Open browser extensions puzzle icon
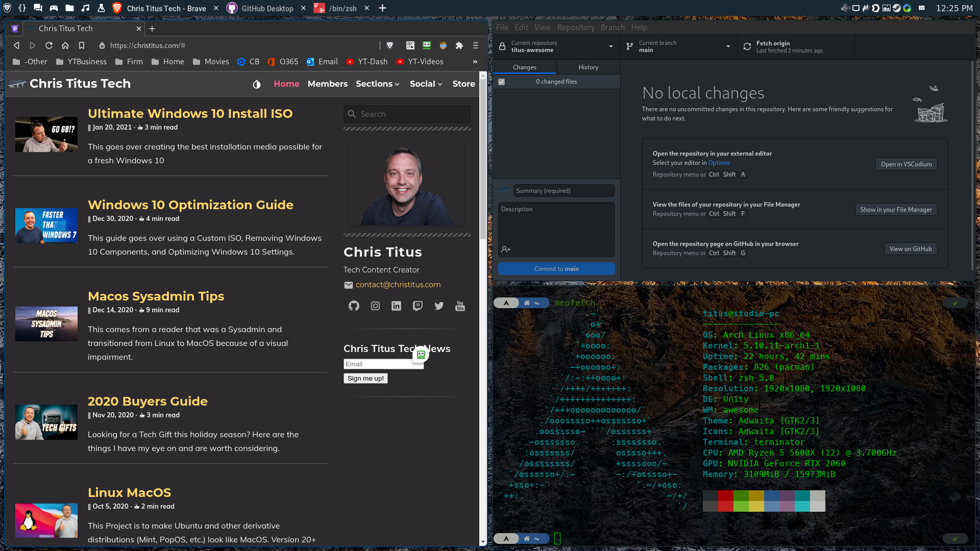 pyautogui.click(x=459, y=45)
